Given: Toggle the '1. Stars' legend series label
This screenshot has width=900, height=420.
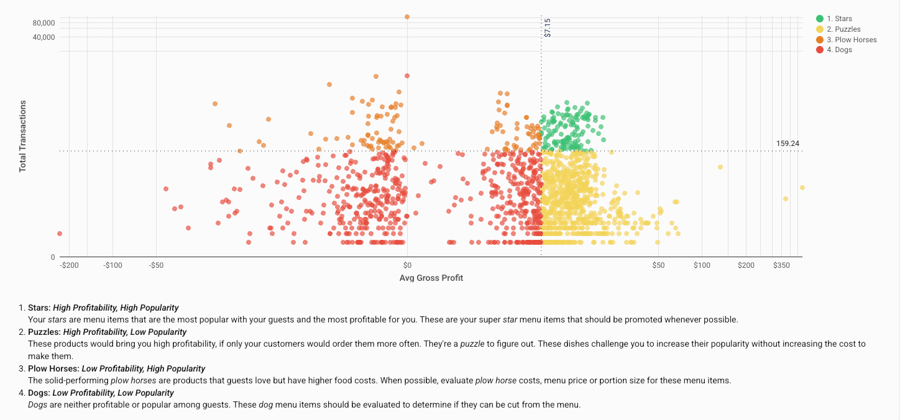Looking at the screenshot, I should pos(840,19).
